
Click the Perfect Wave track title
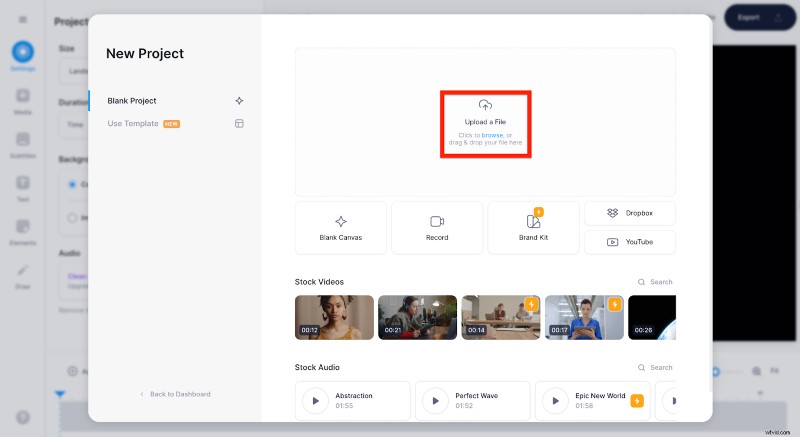click(x=477, y=396)
